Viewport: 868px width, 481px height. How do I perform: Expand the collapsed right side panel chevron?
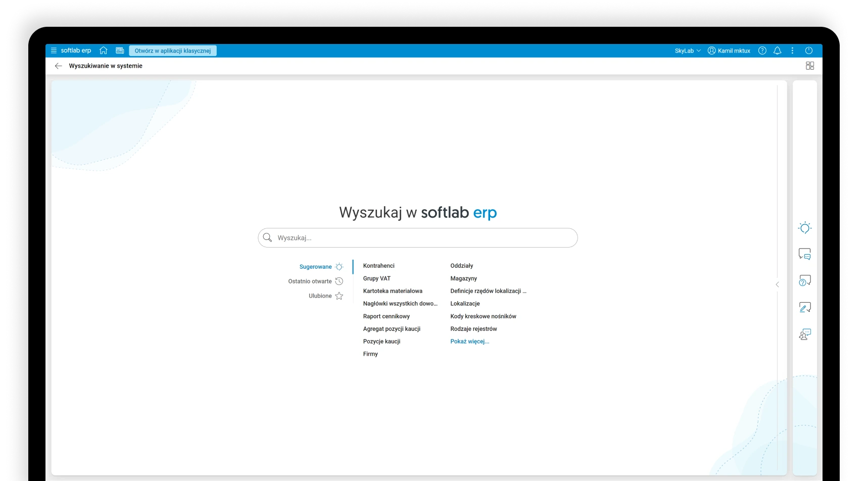click(777, 284)
